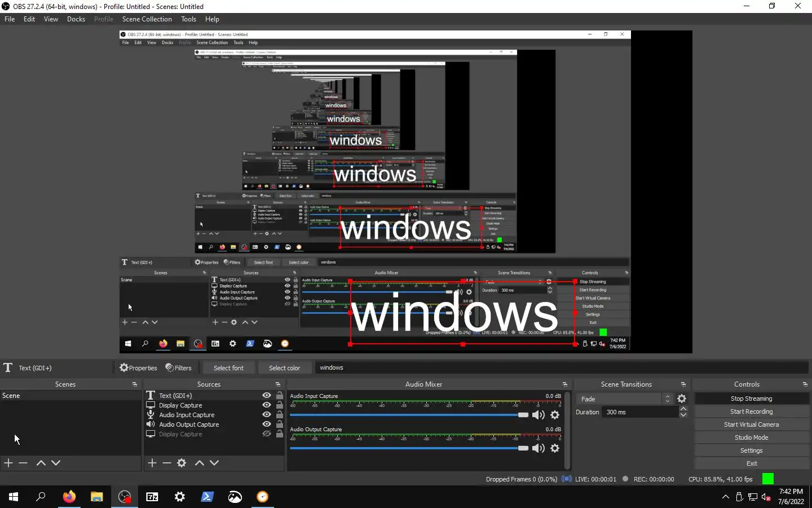Image resolution: width=812 pixels, height=508 pixels.
Task: Decrease transition duration with down arrow
Action: (x=683, y=415)
